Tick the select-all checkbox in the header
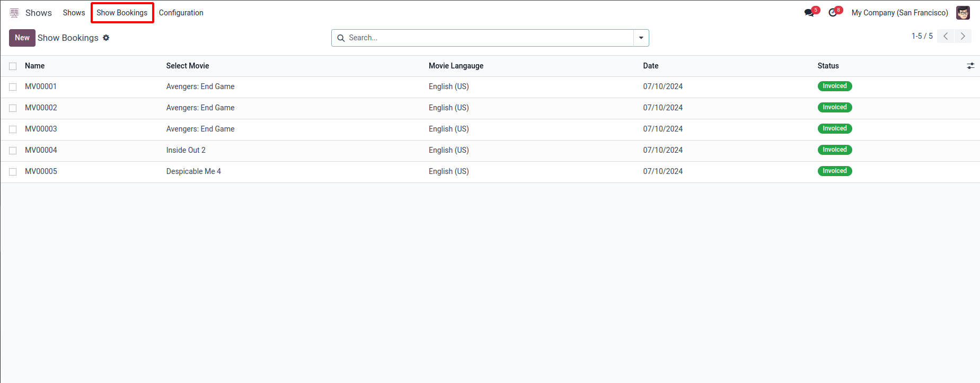The width and height of the screenshot is (980, 383). click(13, 66)
